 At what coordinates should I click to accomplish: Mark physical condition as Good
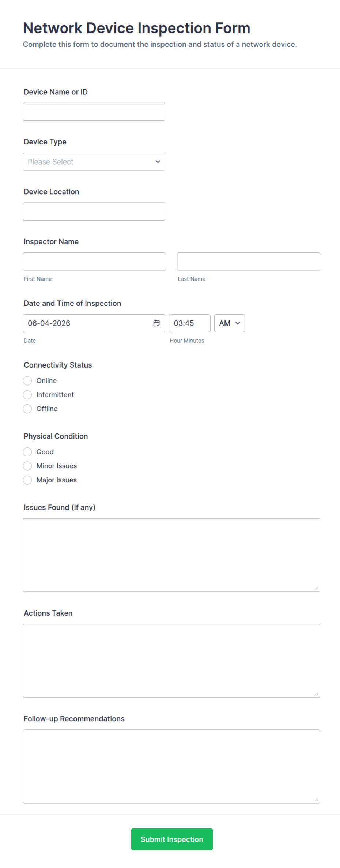pos(27,452)
